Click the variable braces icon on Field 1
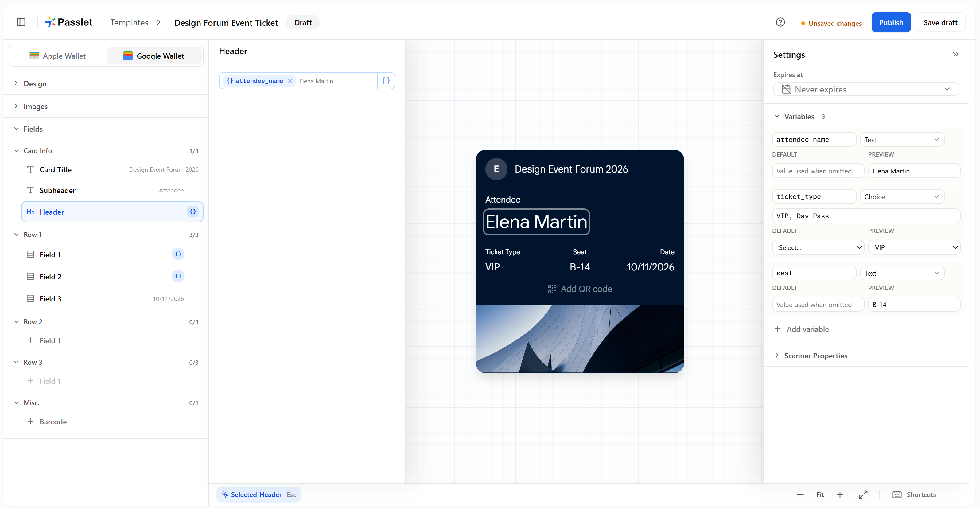980x509 pixels. pyautogui.click(x=178, y=254)
